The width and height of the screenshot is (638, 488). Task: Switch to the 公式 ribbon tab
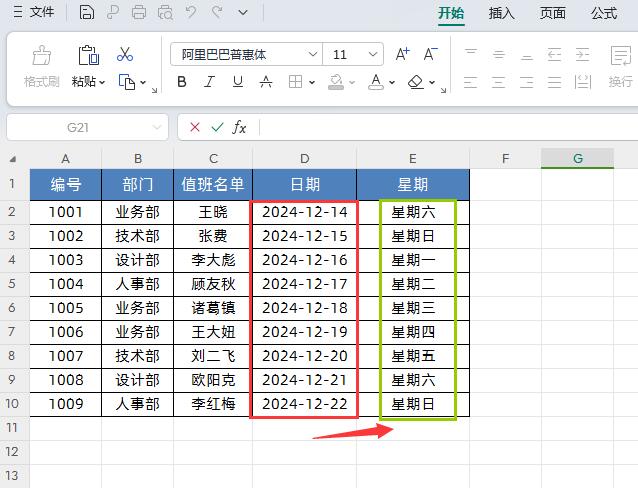(x=604, y=13)
